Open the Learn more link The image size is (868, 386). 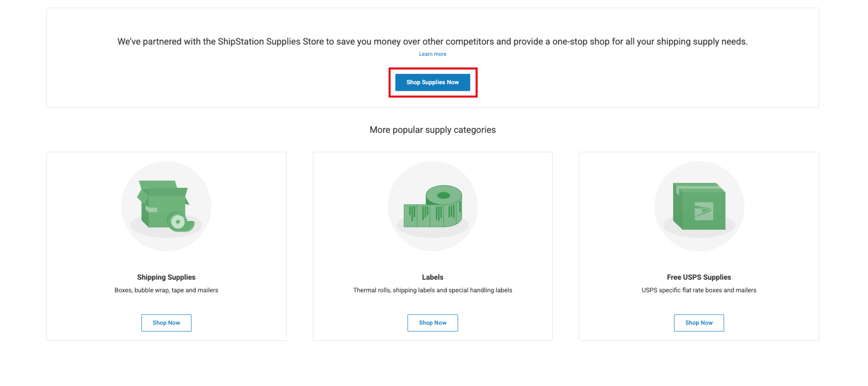[432, 54]
